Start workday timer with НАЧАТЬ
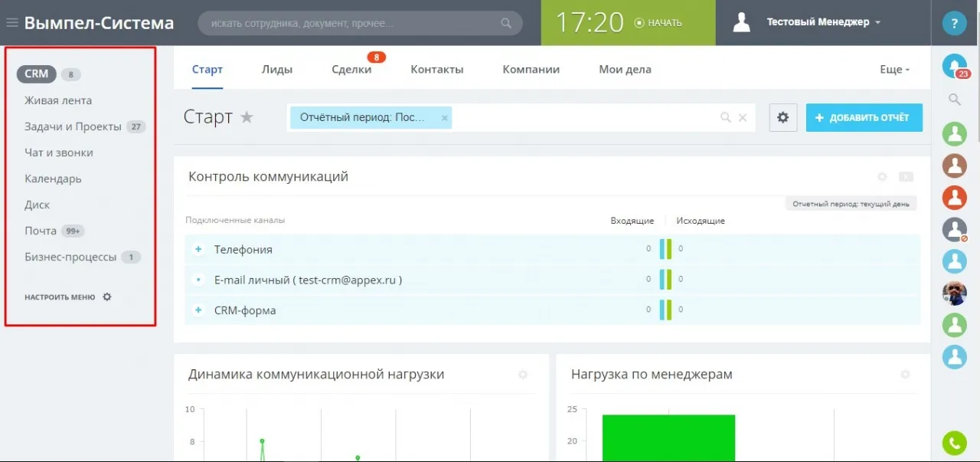This screenshot has width=980, height=462. tap(658, 22)
